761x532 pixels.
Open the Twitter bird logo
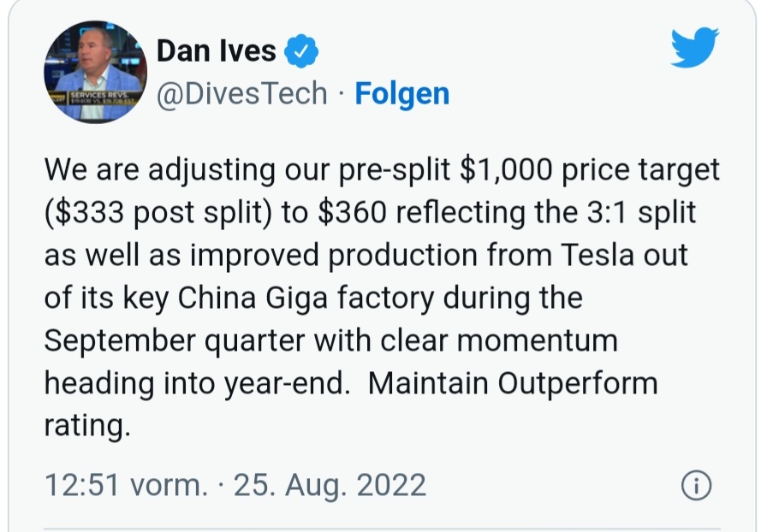694,47
